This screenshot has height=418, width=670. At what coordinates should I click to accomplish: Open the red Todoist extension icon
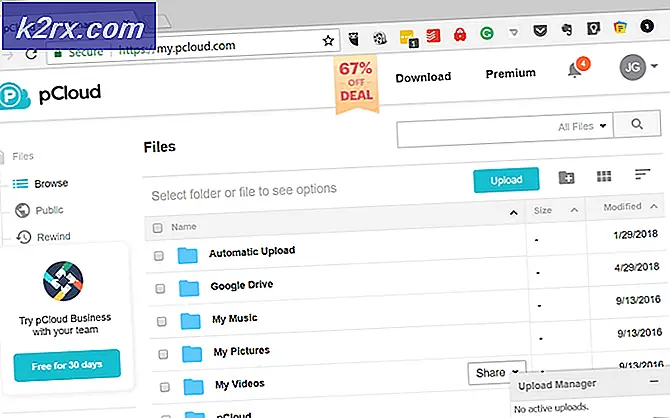point(433,36)
